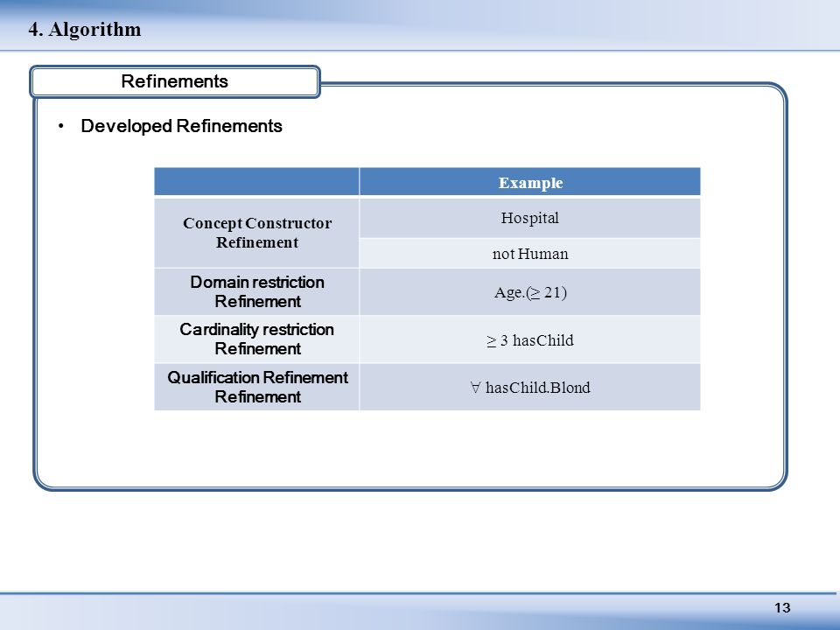Click the 'Concept Constructor Refinement' cell
Image resolution: width=840 pixels, height=630 pixels.
pyautogui.click(x=256, y=233)
